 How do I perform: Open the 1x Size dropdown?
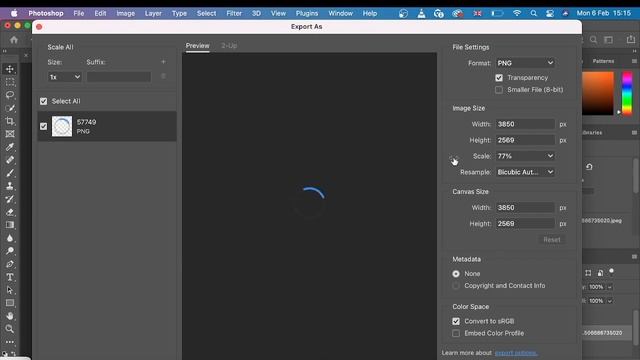pos(64,77)
